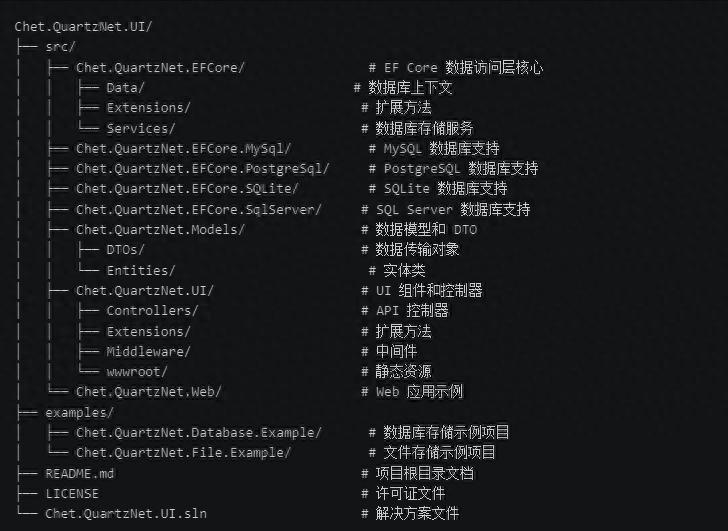
Task: Click the Chet.QuartzNet.UI/ root folder line
Action: click(83, 26)
